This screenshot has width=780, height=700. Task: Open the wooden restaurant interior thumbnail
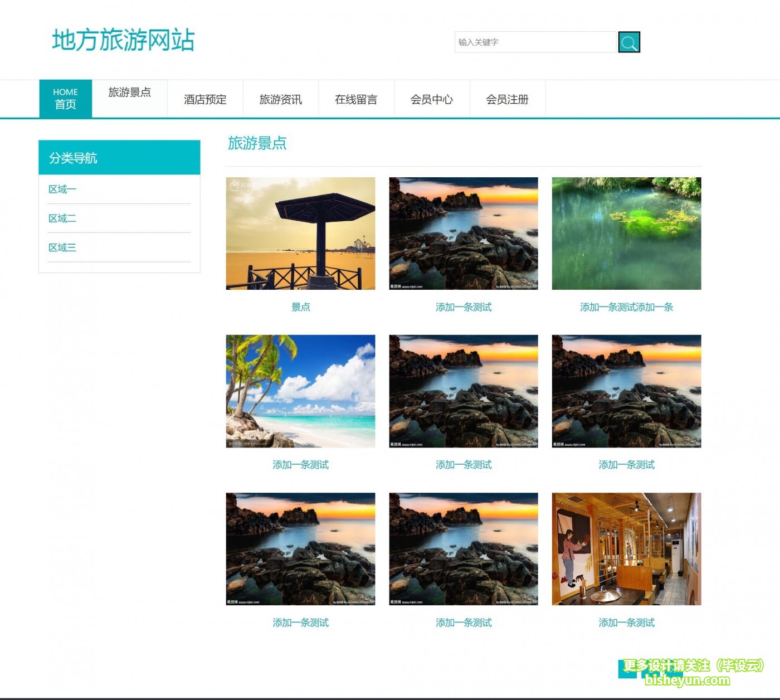click(x=626, y=549)
